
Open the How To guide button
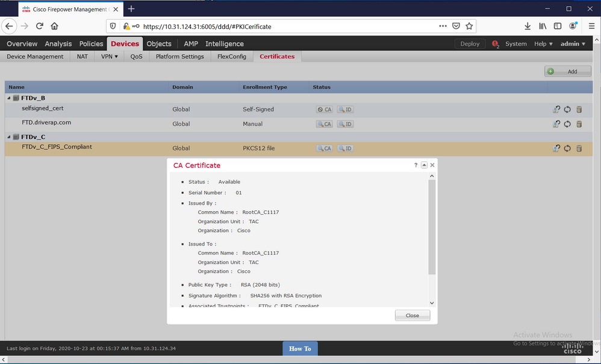[x=300, y=349]
